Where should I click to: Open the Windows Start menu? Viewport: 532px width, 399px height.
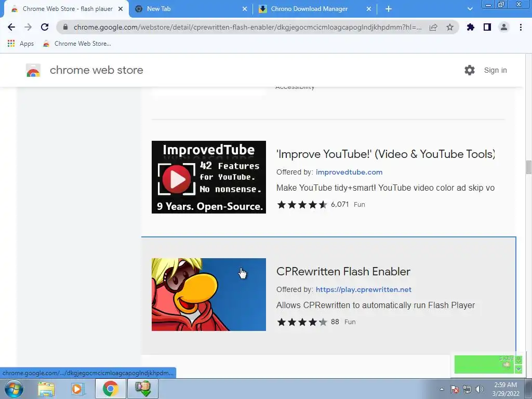(14, 389)
